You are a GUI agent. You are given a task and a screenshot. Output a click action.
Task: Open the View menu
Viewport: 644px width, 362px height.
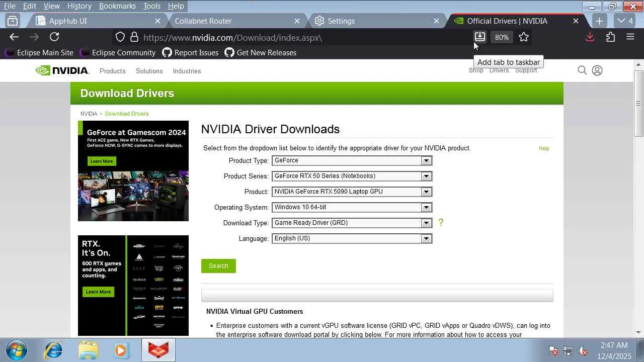52,6
